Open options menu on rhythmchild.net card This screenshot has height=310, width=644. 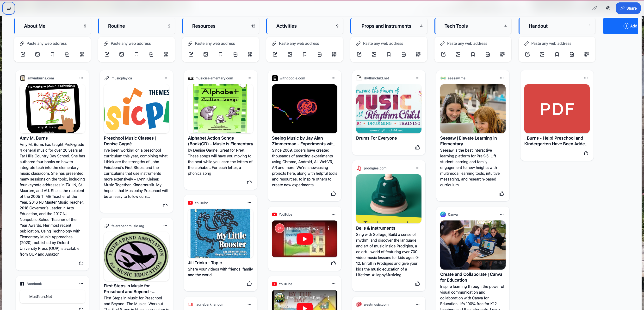point(417,78)
